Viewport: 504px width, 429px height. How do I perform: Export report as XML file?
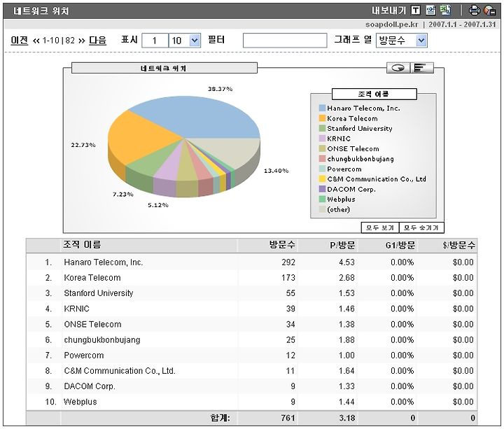click(430, 10)
